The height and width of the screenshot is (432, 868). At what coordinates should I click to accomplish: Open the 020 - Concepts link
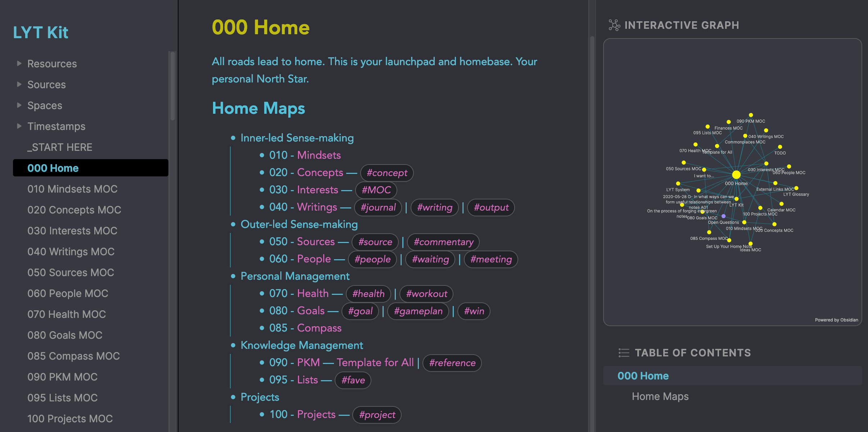click(x=306, y=172)
